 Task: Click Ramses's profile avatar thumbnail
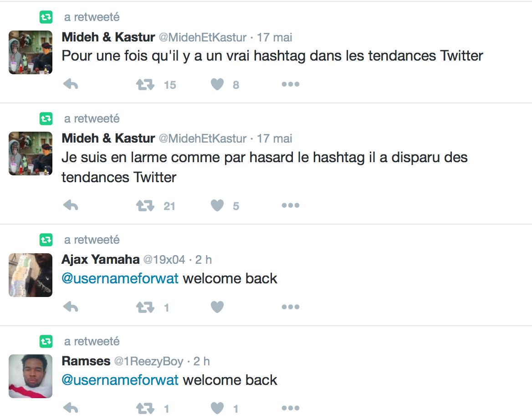point(31,376)
